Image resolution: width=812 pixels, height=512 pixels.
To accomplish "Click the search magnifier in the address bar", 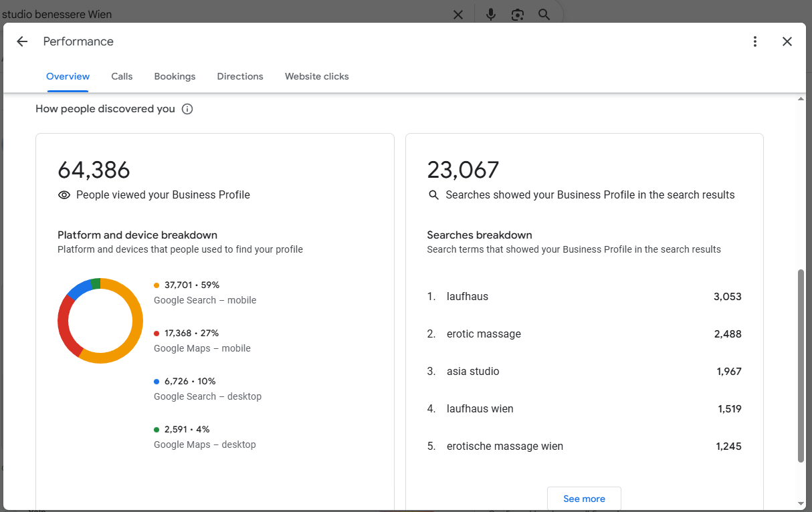I will coord(544,14).
